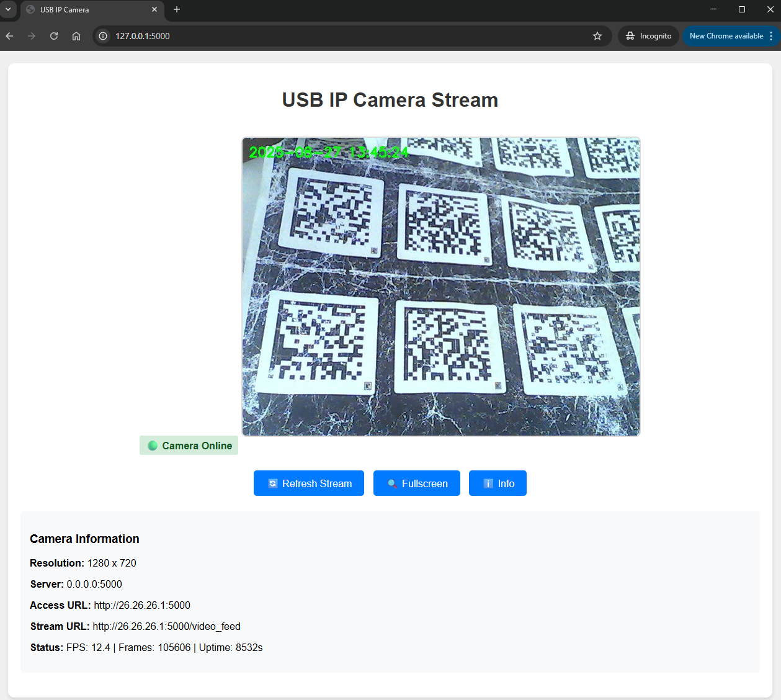The width and height of the screenshot is (781, 700).
Task: Click the browser forward arrow
Action: (x=32, y=36)
